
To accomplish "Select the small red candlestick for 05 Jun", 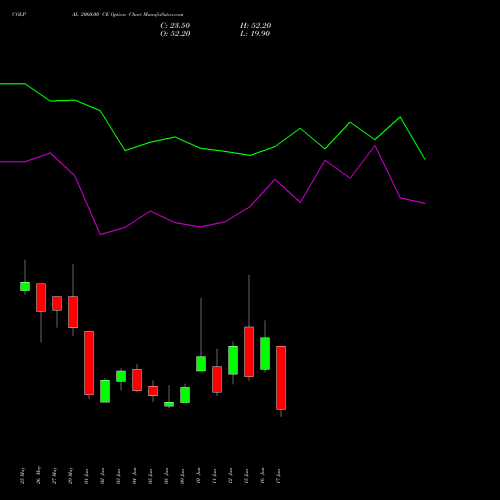I will coord(153,391).
